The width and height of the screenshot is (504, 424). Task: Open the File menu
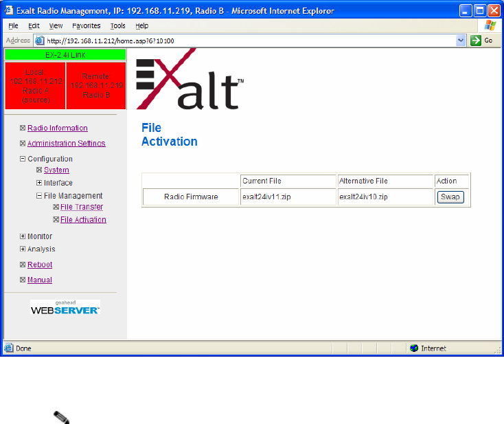click(x=13, y=25)
